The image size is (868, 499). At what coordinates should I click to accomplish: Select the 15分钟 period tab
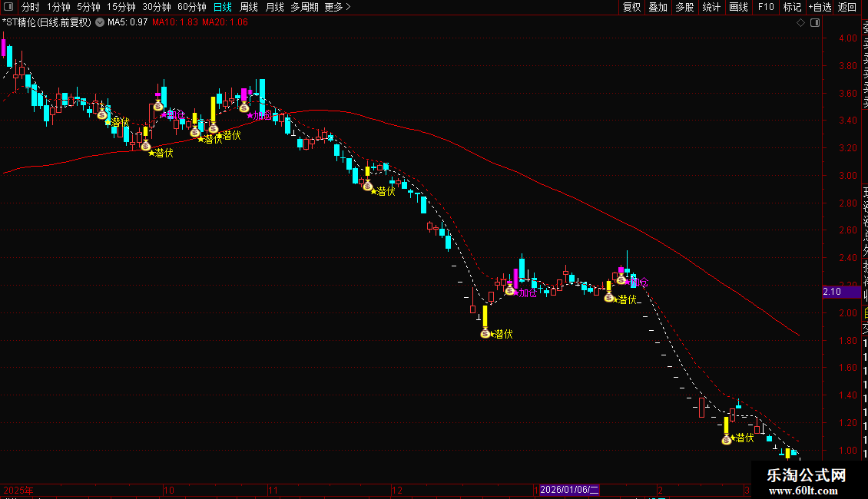121,7
